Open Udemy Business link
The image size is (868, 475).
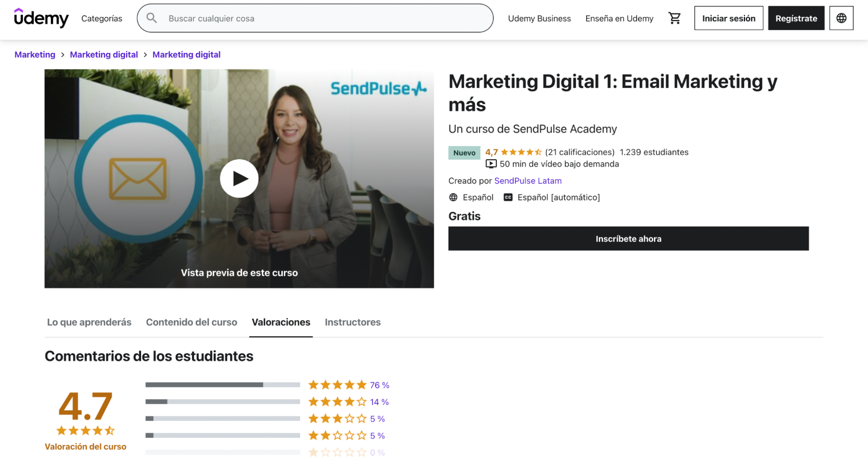pos(539,18)
